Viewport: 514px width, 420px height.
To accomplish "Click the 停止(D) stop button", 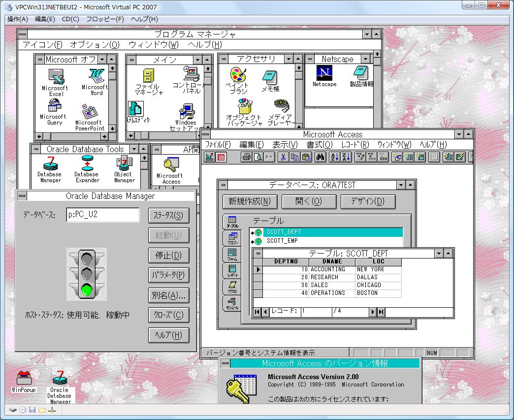I will tap(168, 256).
